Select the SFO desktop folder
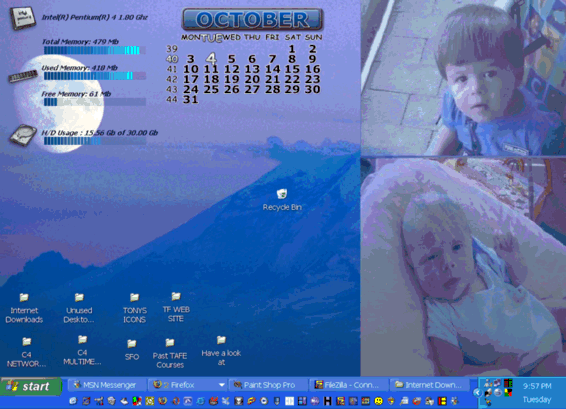566x409 pixels. click(132, 350)
